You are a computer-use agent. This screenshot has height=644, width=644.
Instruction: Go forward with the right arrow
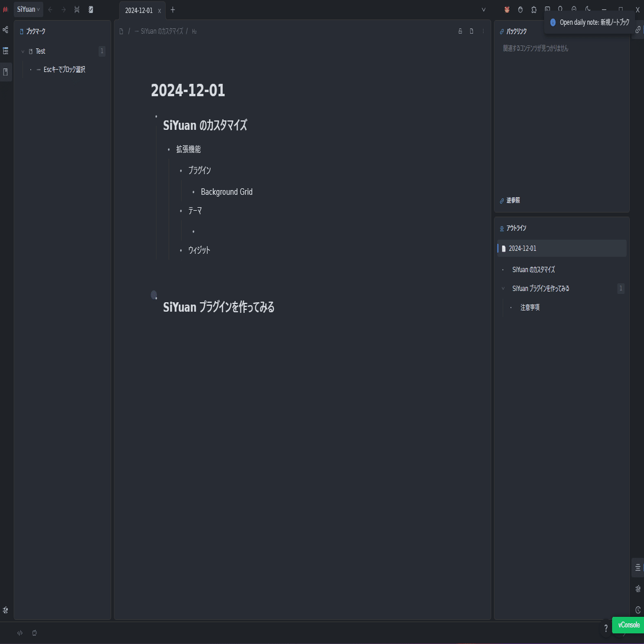click(x=64, y=9)
